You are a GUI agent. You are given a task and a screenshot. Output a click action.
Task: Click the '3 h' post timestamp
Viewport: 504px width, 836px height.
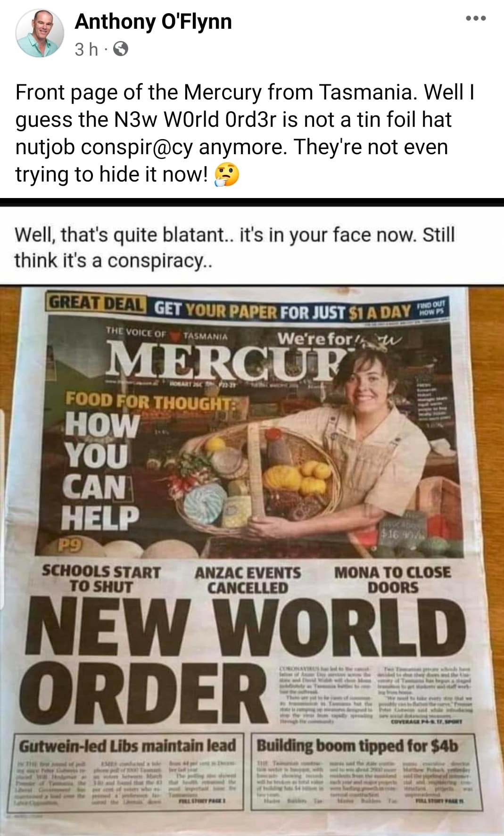tap(86, 49)
